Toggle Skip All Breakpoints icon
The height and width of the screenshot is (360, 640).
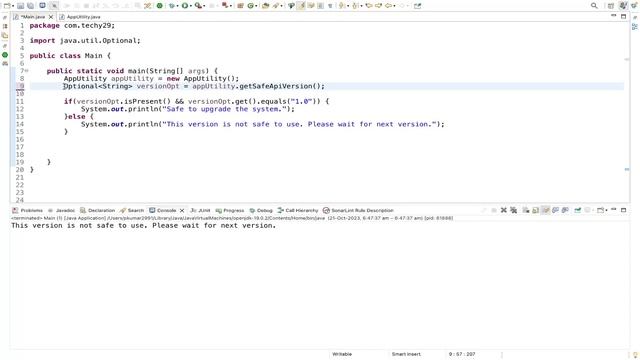54,6
